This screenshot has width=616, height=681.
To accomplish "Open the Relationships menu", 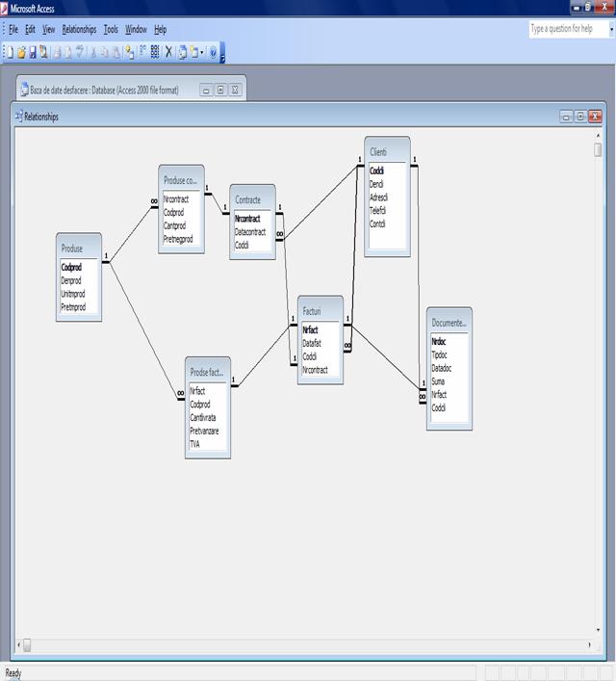I will tap(79, 30).
